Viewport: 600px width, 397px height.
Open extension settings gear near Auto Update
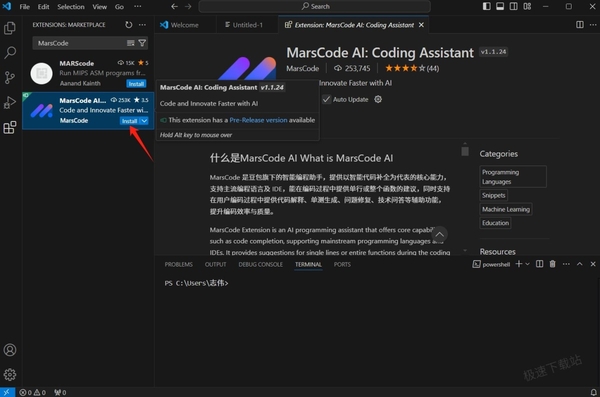[378, 100]
